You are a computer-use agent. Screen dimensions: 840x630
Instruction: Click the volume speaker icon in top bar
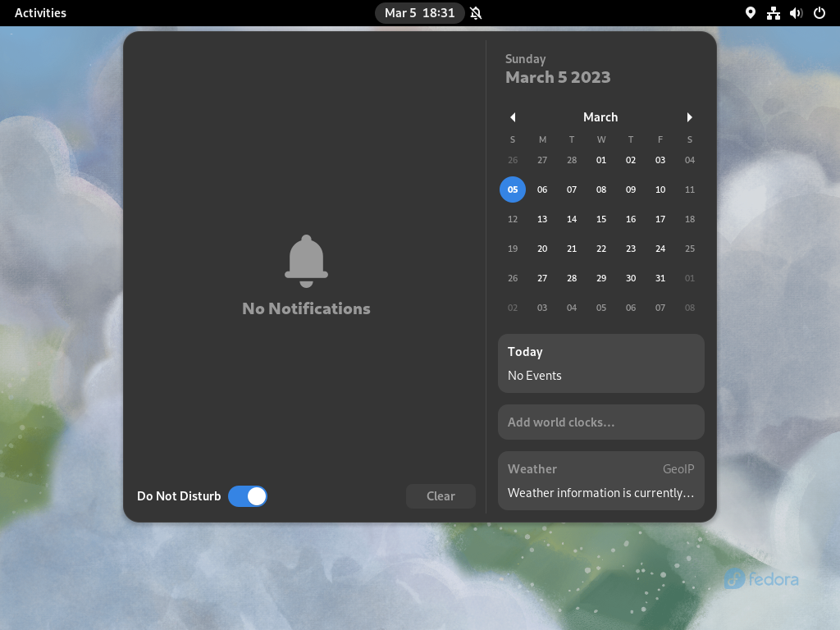[796, 13]
